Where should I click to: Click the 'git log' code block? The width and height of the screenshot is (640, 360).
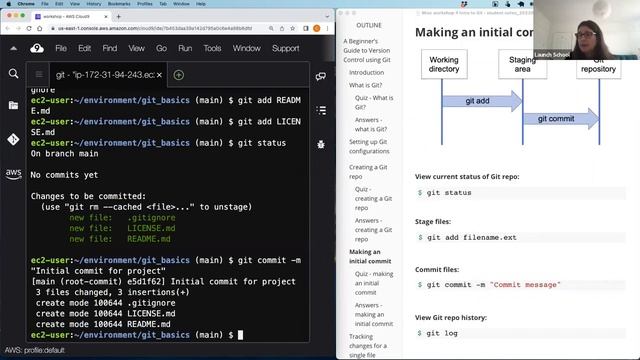[520, 333]
